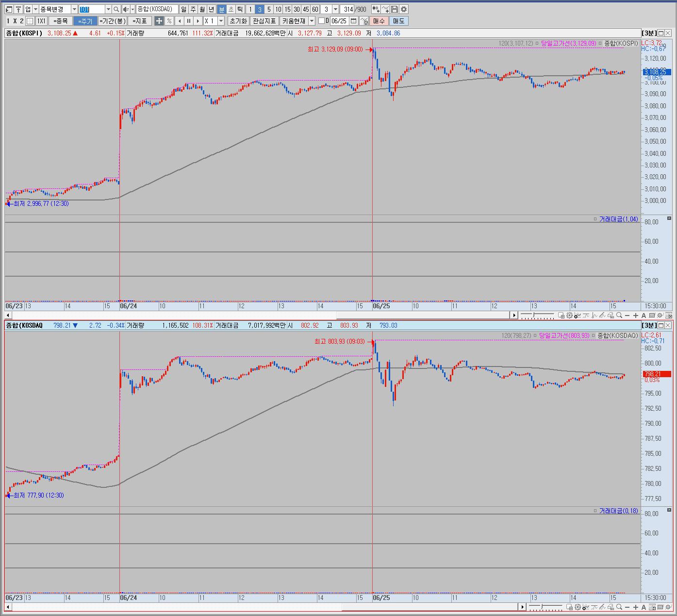This screenshot has height=616, width=677.
Task: Click the 매도 sell button
Action: pyautogui.click(x=398, y=21)
